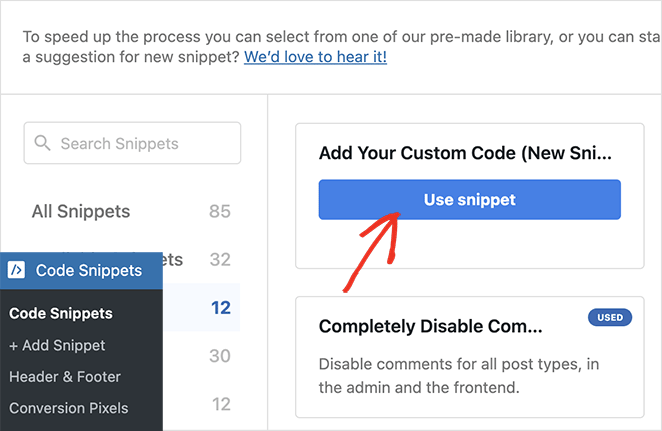Open the Header & Footer submenu
Viewport: 662px width, 431px height.
(65, 377)
